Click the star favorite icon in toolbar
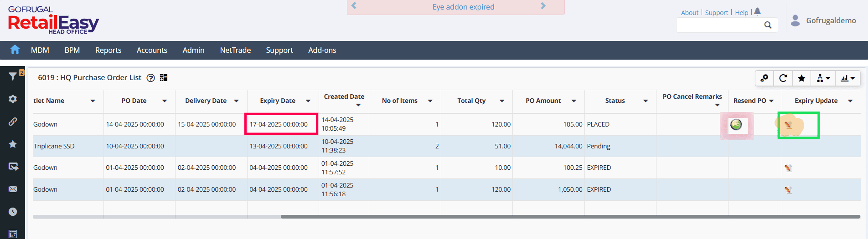This screenshot has width=868, height=239. click(801, 78)
